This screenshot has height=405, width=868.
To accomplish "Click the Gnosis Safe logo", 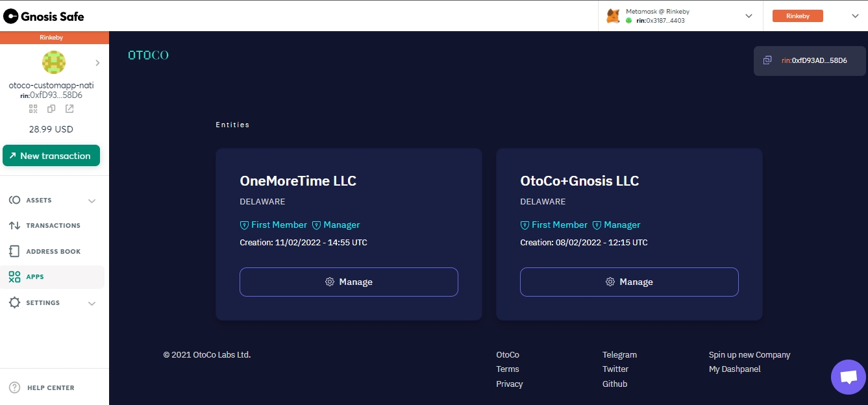I will point(43,16).
